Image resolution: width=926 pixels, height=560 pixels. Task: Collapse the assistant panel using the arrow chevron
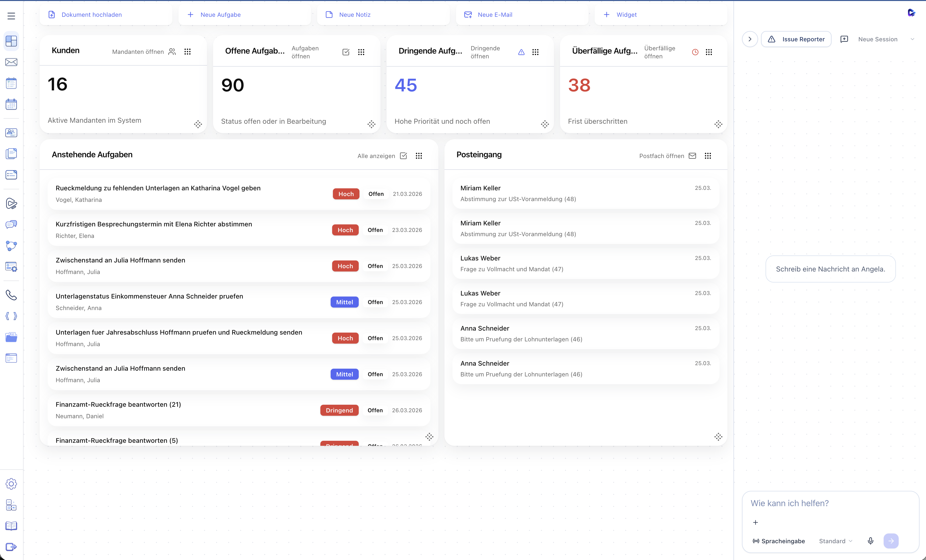(x=750, y=39)
